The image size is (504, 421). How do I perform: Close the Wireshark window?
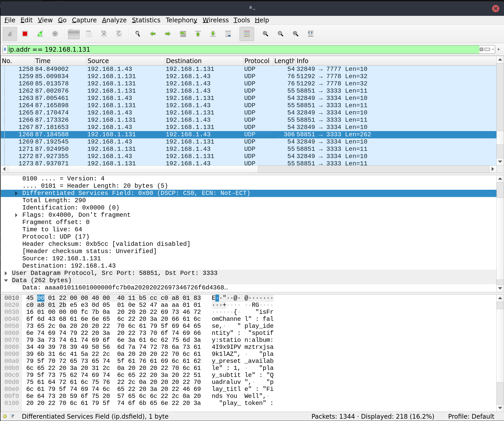coord(495,9)
